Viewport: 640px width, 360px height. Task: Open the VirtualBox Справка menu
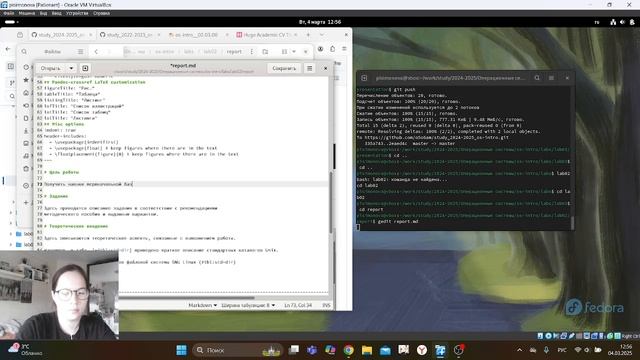click(x=101, y=13)
